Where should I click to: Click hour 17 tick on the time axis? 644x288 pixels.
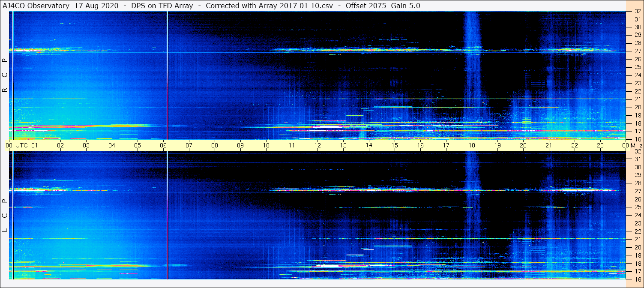[446, 145]
